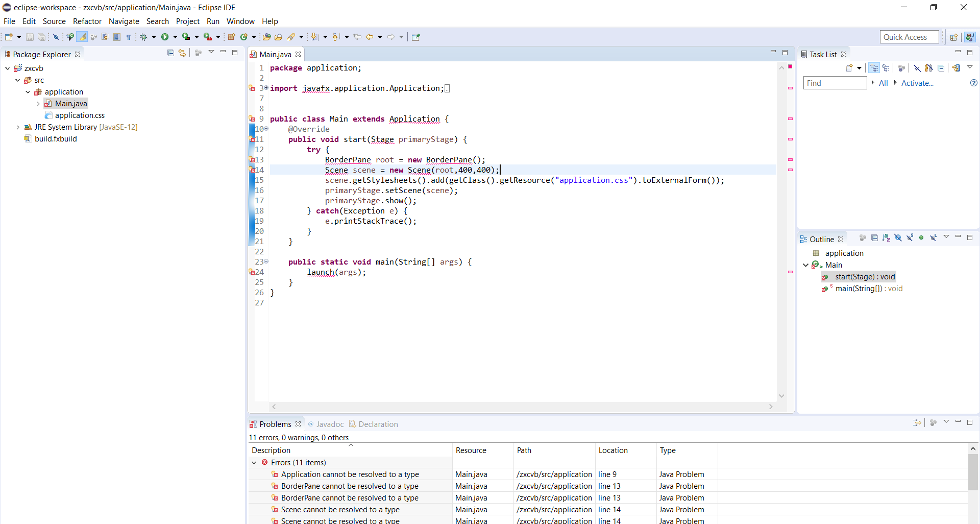Viewport: 980px width, 524px height.
Task: Toggle Mark Occurrences highlighter button
Action: [x=82, y=37]
